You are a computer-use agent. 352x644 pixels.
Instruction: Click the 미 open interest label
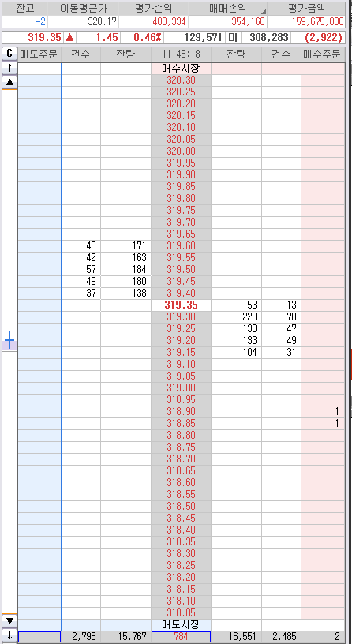(233, 38)
